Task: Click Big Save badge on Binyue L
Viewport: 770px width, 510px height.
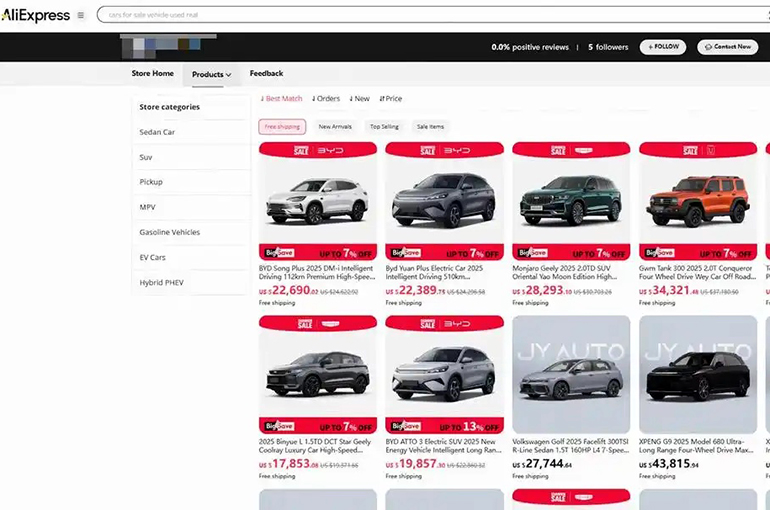Action: [279, 426]
